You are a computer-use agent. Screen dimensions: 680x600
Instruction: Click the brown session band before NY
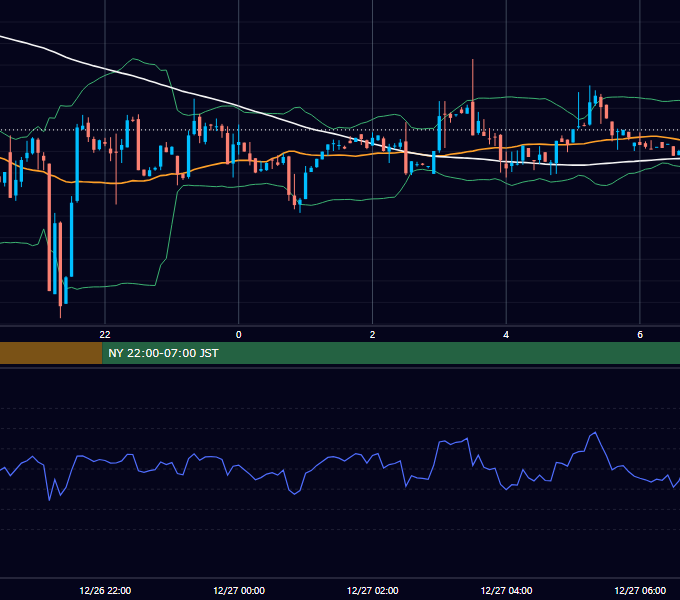point(51,353)
